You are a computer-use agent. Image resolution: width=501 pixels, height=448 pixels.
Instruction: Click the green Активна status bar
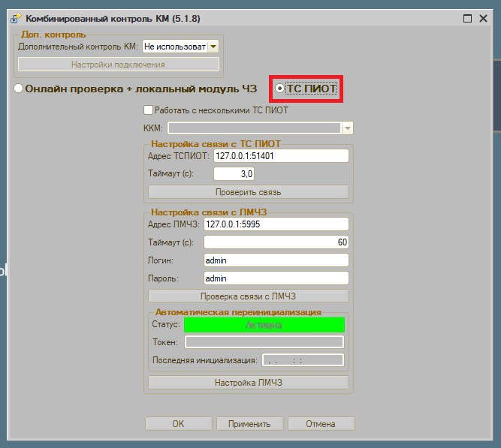click(264, 325)
